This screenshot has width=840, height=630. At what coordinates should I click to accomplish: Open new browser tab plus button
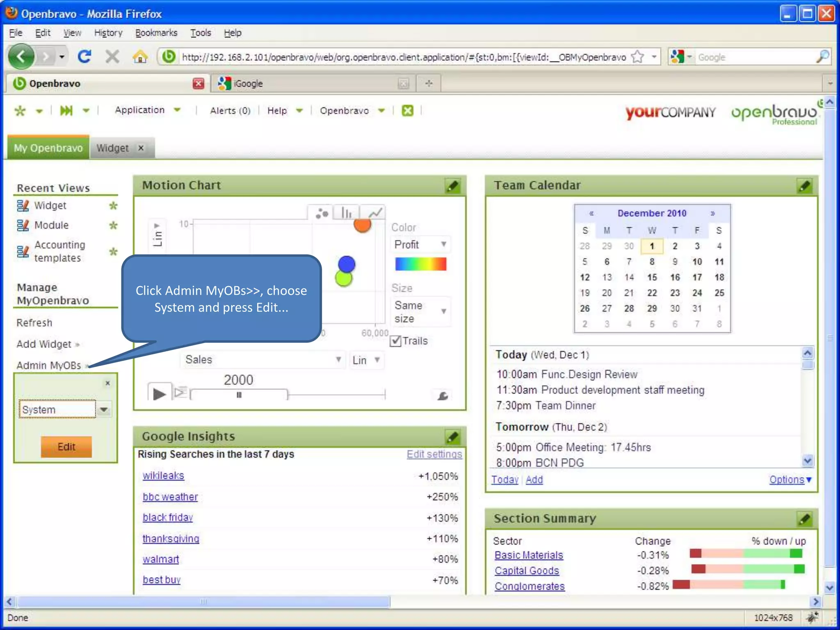tap(429, 83)
